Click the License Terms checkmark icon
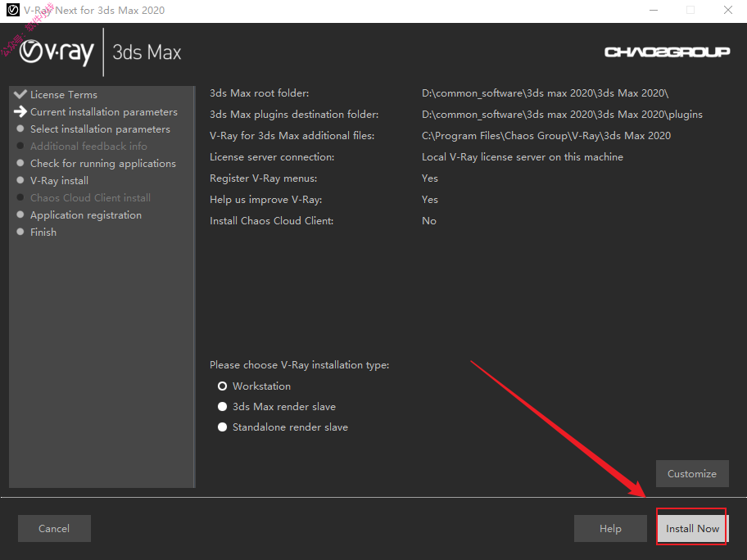Screen dimensions: 747x560 click(20, 94)
